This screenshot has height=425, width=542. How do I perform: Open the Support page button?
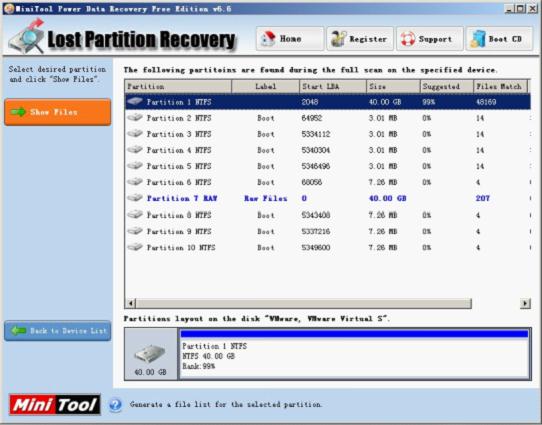429,39
